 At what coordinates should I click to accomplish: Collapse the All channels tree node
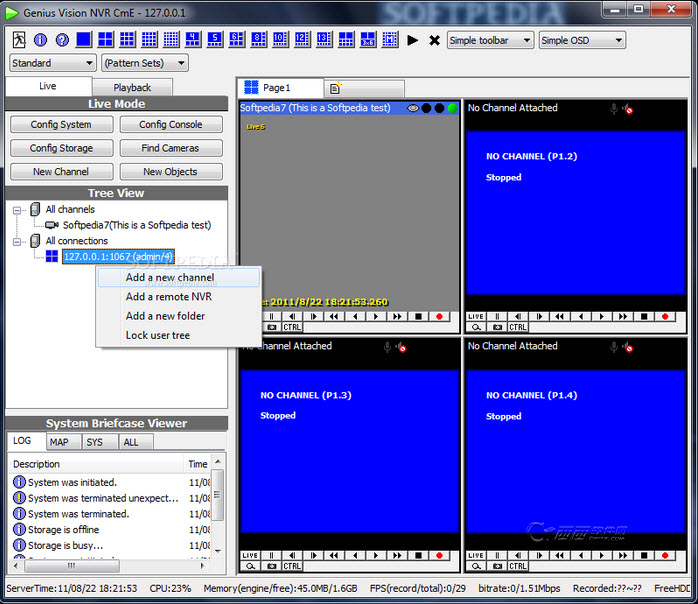pos(17,210)
